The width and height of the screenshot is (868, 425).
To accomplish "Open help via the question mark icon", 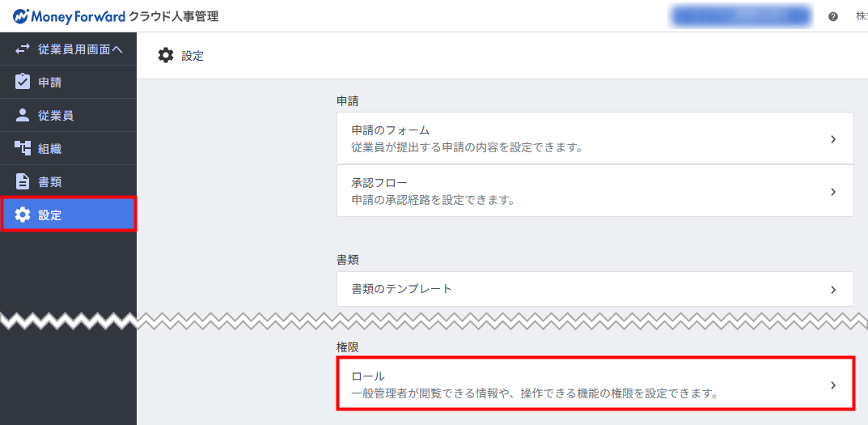I will click(833, 16).
